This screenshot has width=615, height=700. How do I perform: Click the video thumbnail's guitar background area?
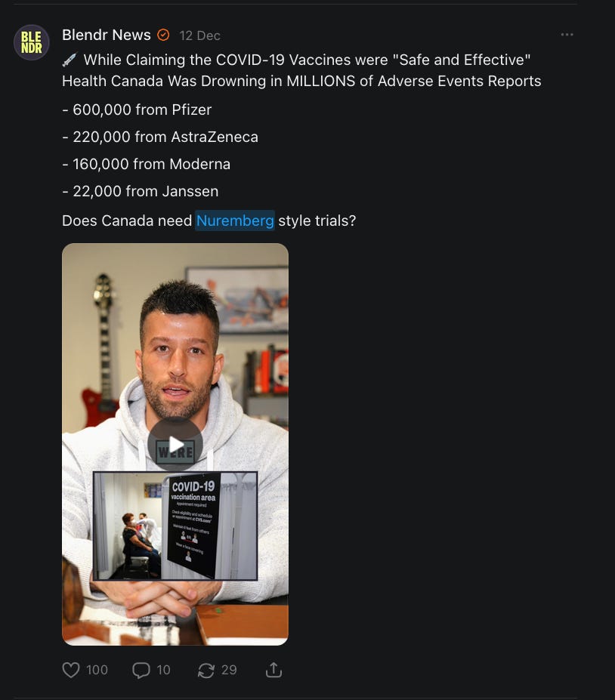click(x=100, y=348)
